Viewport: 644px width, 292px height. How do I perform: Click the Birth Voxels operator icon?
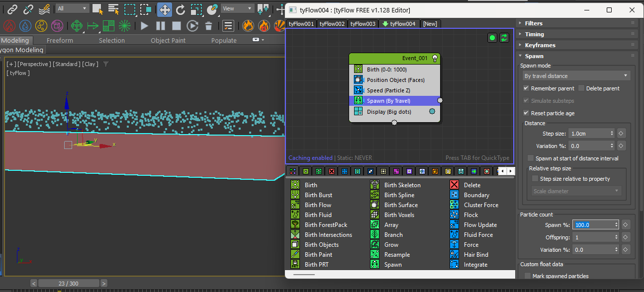tap(375, 215)
